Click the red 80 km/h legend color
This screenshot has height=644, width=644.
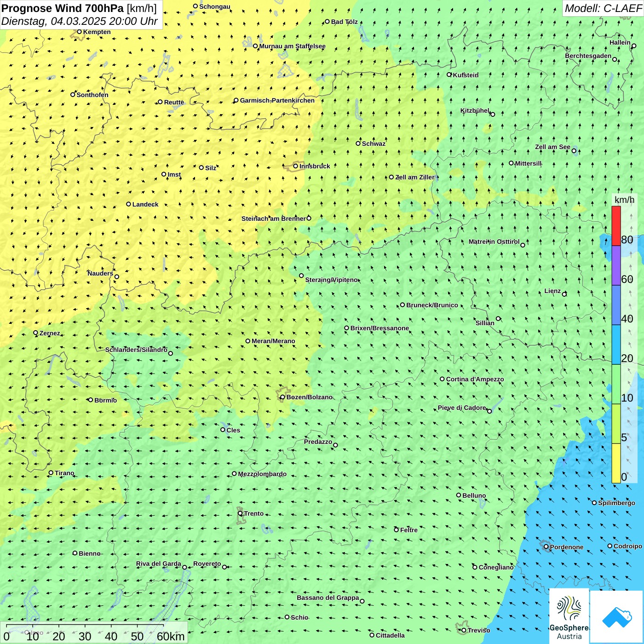pyautogui.click(x=616, y=226)
